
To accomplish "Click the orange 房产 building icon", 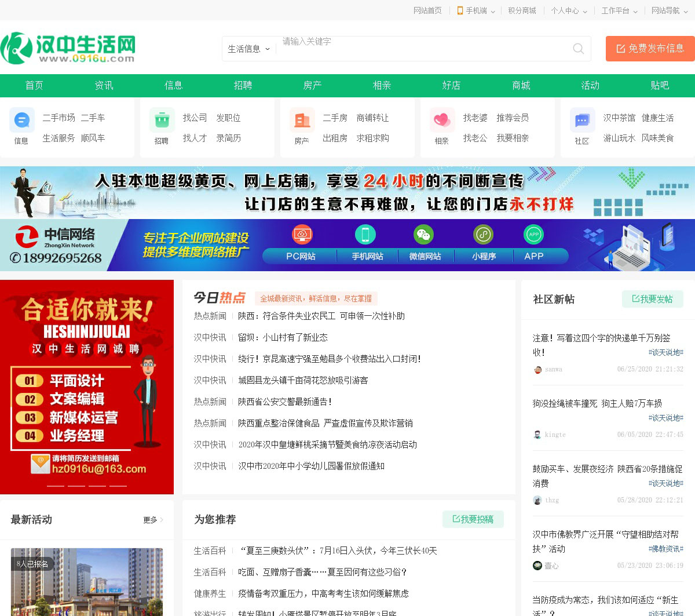I will point(302,121).
